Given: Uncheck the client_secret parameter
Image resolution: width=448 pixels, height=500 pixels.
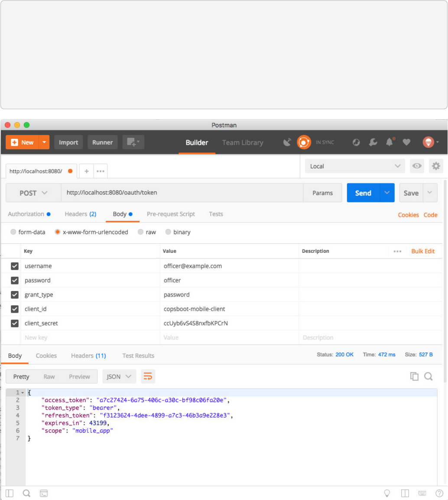Looking at the screenshot, I should 15,323.
